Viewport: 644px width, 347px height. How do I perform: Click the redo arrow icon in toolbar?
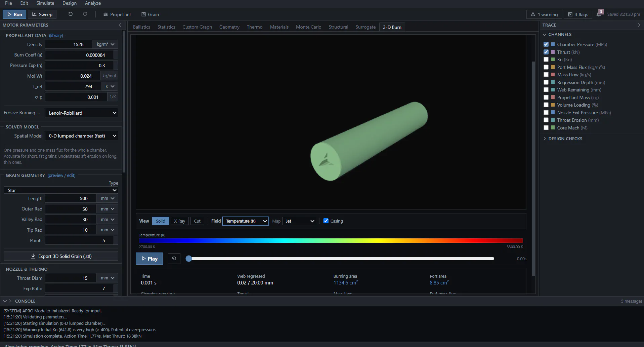(x=85, y=14)
